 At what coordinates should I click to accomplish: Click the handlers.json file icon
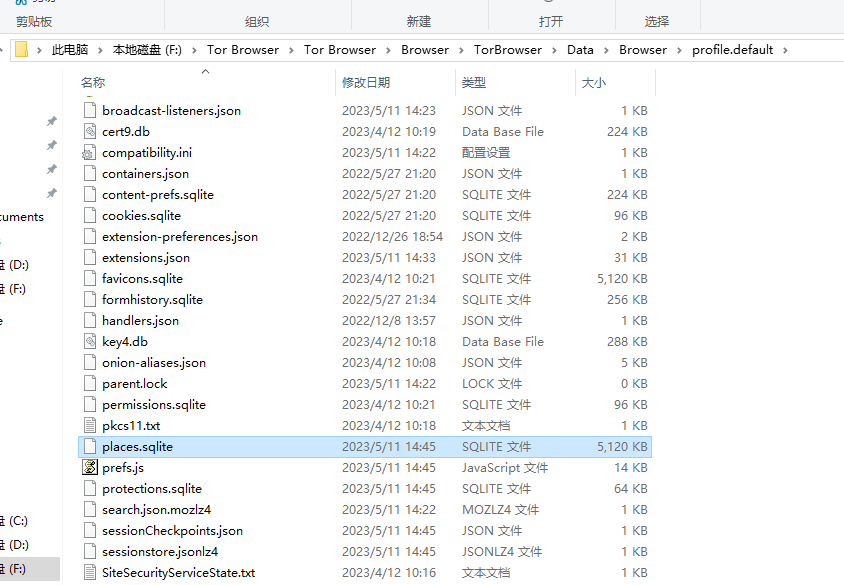90,320
